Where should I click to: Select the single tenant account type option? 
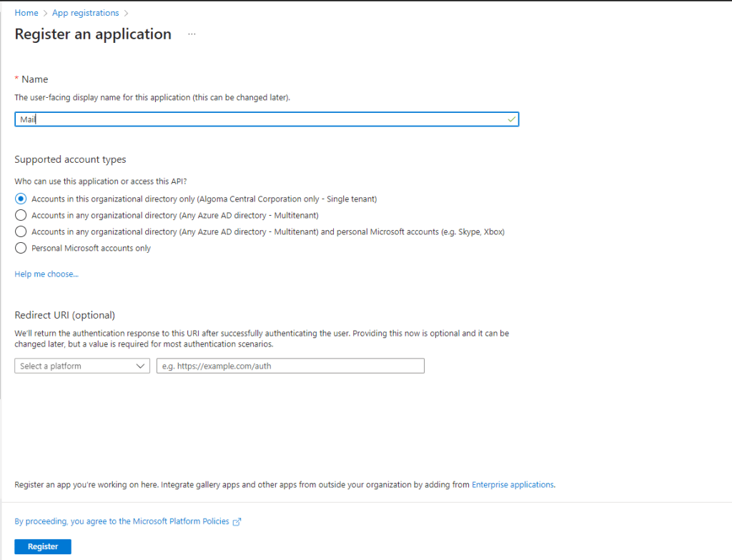[21, 199]
